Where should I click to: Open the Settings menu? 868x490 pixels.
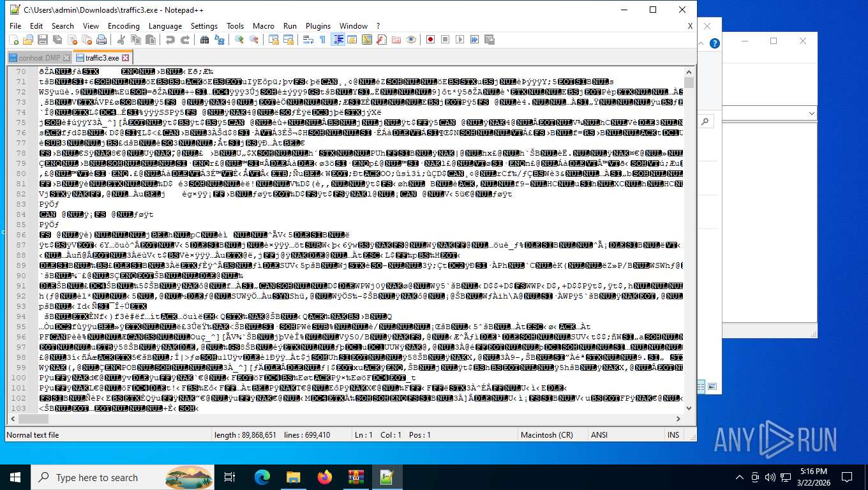pos(204,26)
